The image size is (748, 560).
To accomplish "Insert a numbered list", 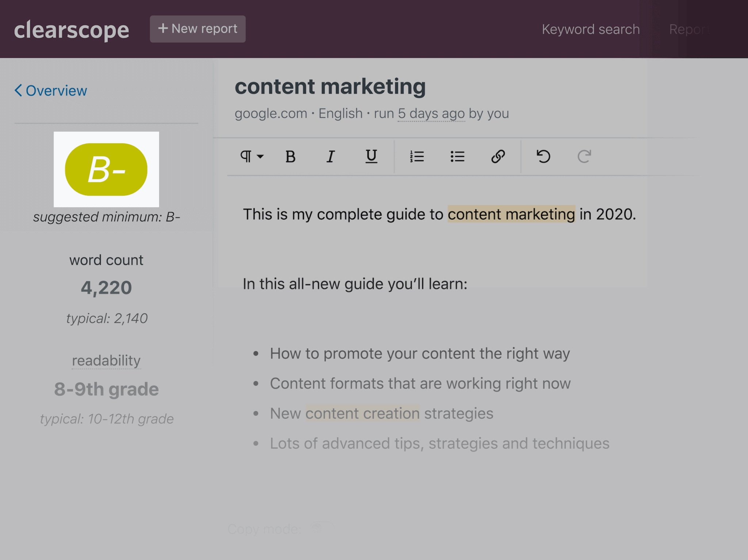I will [416, 157].
